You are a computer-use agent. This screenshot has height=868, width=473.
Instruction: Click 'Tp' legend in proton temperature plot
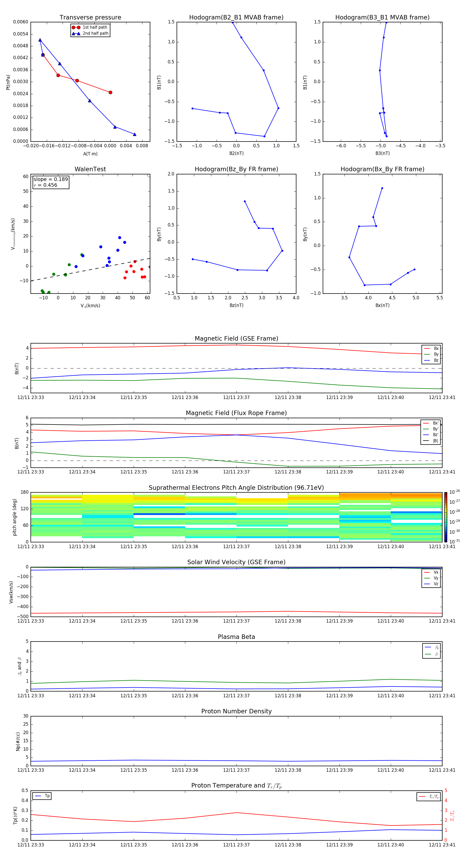(42, 796)
